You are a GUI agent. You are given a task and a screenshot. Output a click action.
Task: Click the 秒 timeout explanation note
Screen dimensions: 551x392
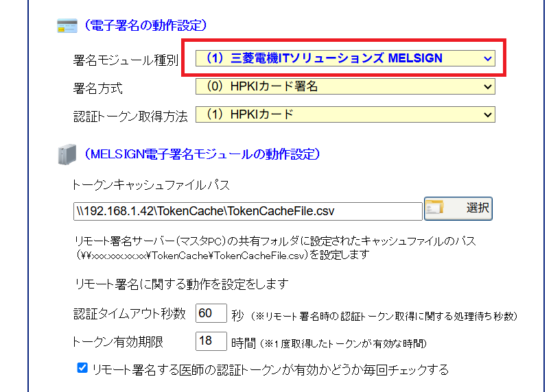(375, 316)
